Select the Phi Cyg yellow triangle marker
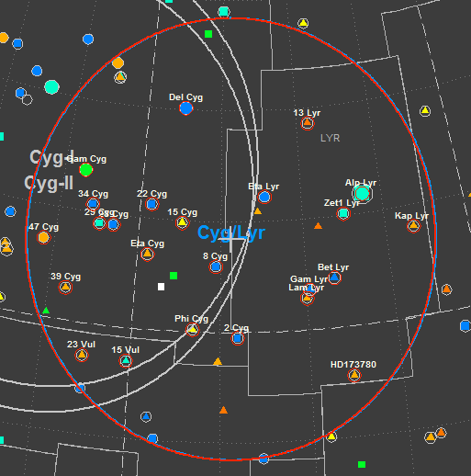471x476 pixels. pos(192,330)
